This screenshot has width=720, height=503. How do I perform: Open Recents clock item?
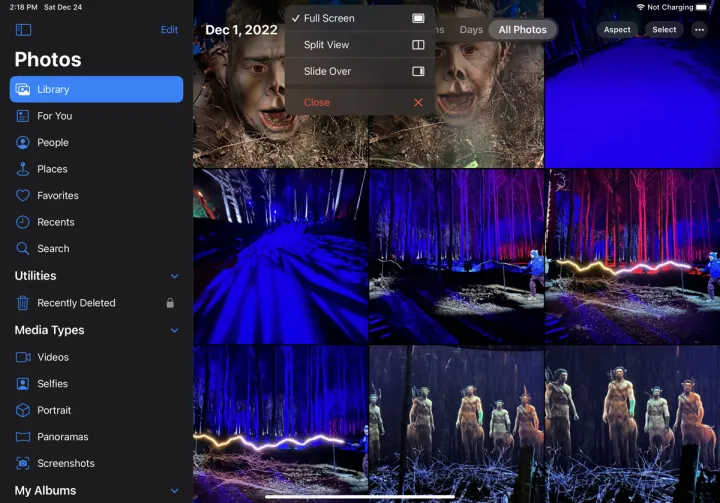55,222
